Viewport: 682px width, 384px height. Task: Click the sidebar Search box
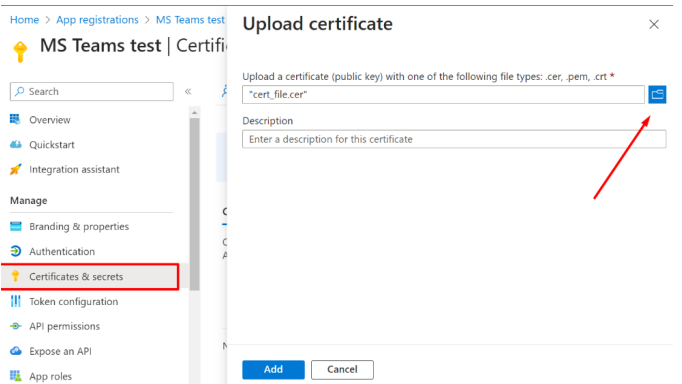coord(92,91)
